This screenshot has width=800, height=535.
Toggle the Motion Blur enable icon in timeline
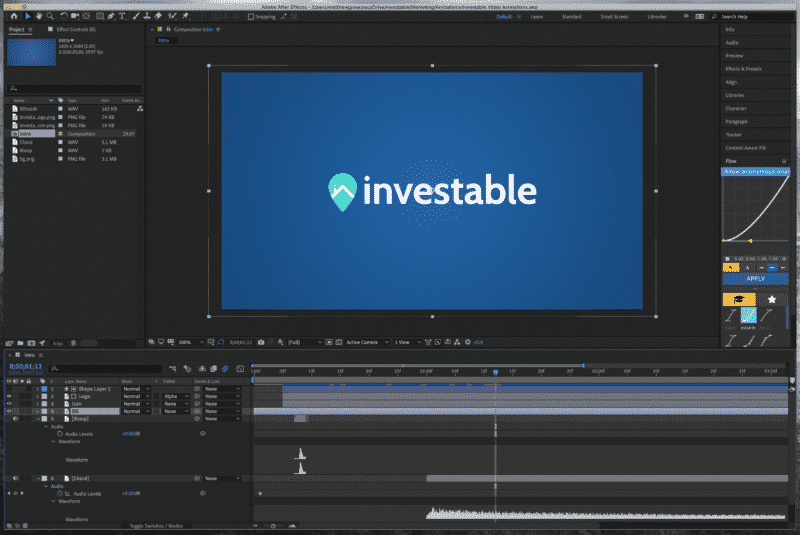[x=225, y=369]
